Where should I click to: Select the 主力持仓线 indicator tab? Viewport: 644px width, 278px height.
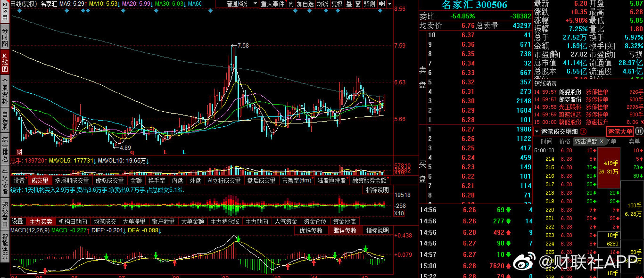[224, 222]
